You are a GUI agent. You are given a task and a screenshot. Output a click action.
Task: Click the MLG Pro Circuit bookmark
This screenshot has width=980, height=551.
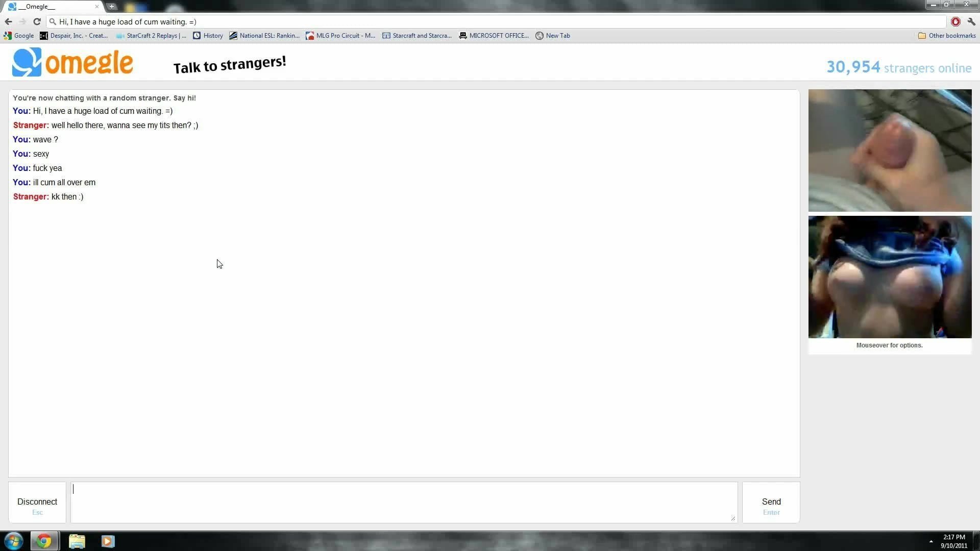pyautogui.click(x=344, y=35)
